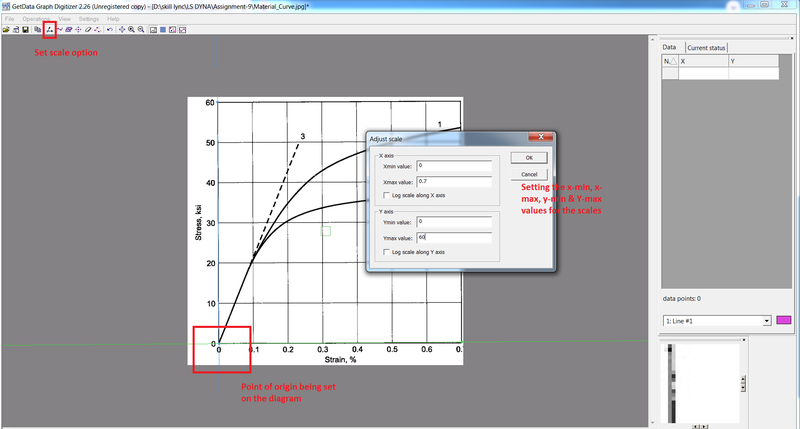Select the Point capture crosshair tool
Image resolution: width=800 pixels, height=429 pixels.
pos(78,30)
